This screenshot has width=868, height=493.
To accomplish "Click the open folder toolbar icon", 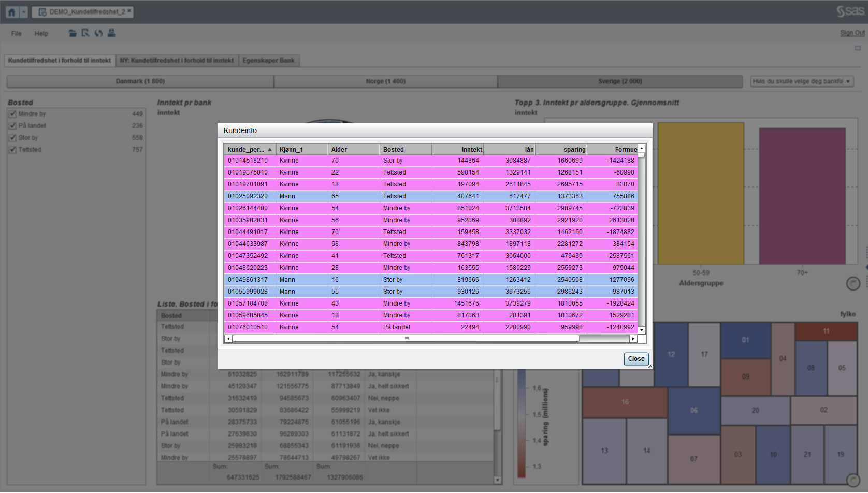I will click(73, 33).
